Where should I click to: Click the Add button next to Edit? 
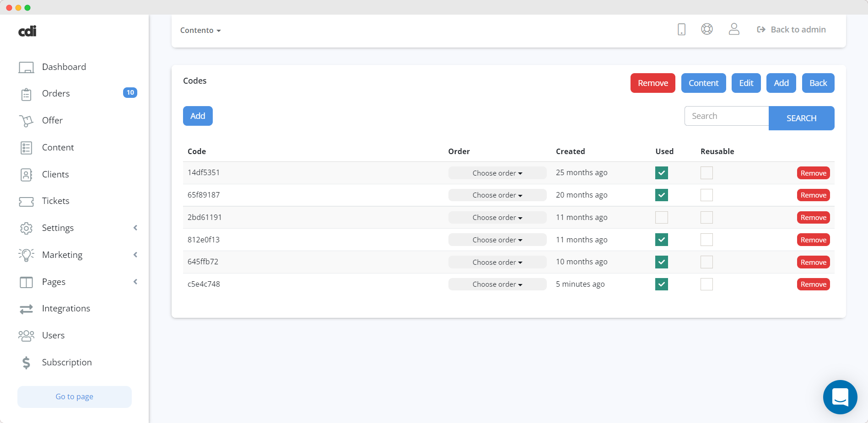782,83
